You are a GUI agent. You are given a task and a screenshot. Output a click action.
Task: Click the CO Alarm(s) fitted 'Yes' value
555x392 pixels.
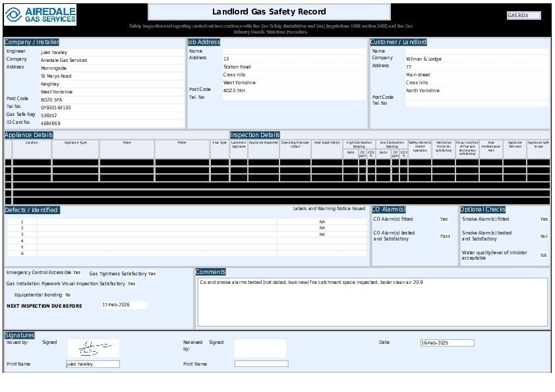pyautogui.click(x=444, y=219)
